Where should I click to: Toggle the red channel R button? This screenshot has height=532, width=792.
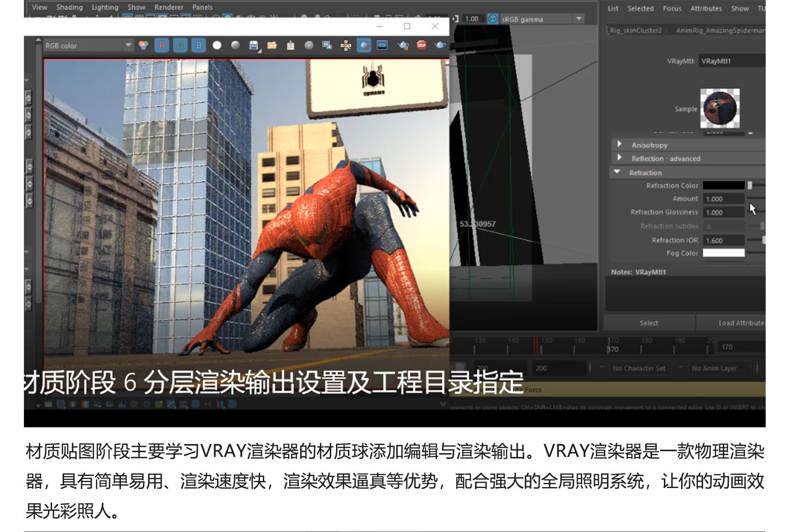point(162,45)
